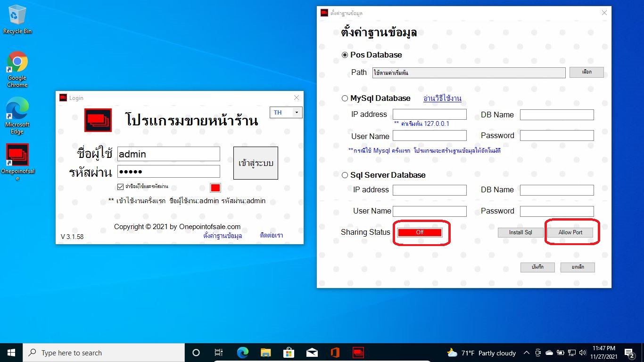The width and height of the screenshot is (644, 362).
Task: Open Google Chrome desktop icon
Action: click(x=17, y=62)
